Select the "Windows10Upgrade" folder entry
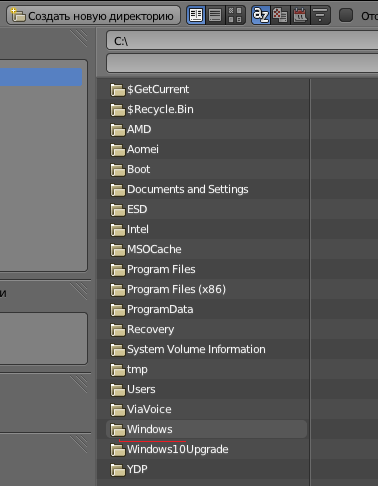Viewport: 378px width, 486px height. 178,449
